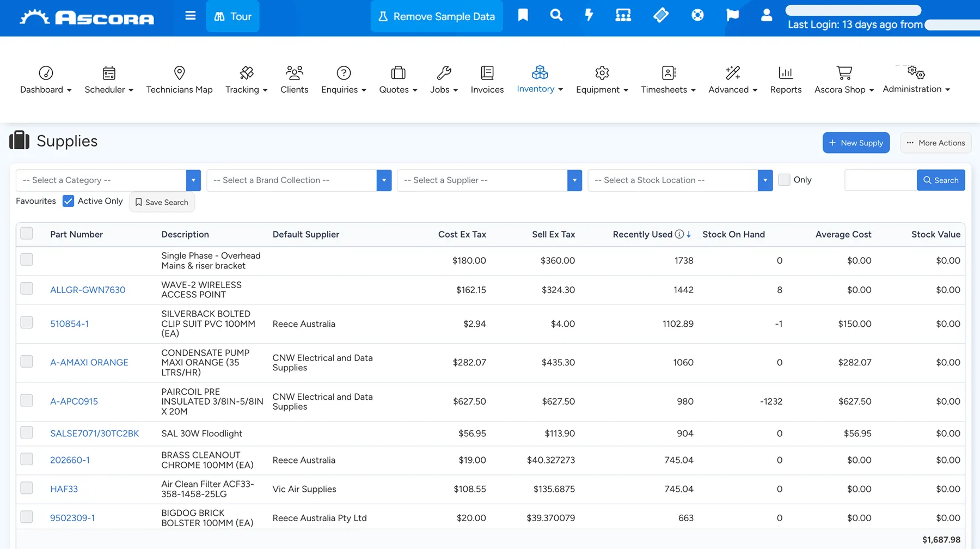Click the Recently Used info icon
Screen dimensions: 980x549
pyautogui.click(x=679, y=234)
